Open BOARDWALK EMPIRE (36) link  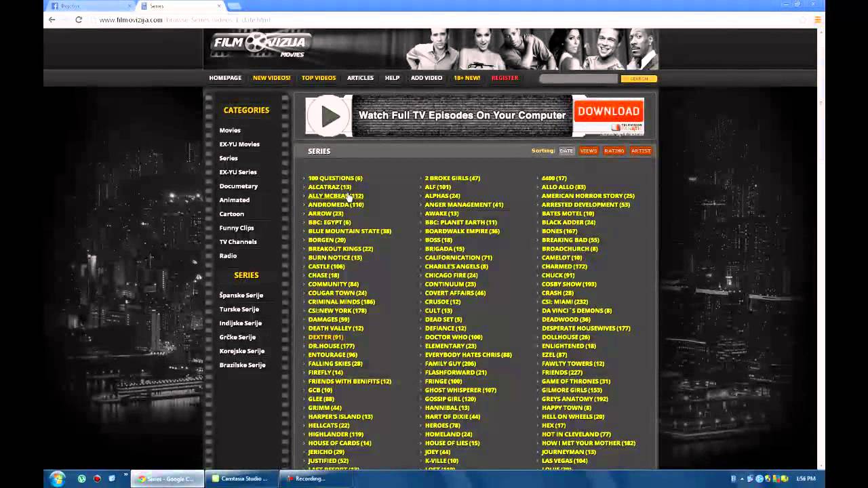462,231
